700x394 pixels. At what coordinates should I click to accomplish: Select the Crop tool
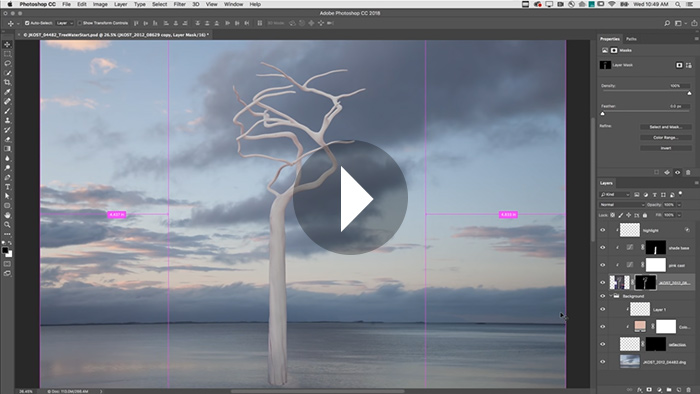click(7, 83)
